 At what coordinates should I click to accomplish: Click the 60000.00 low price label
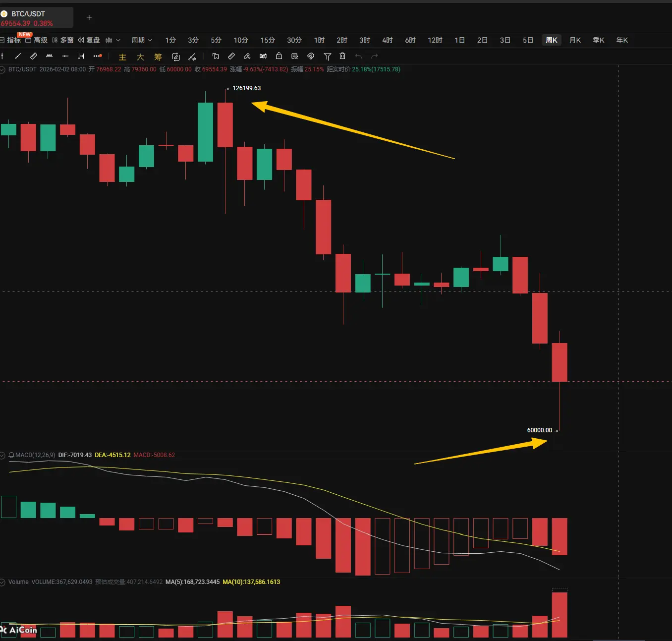tap(540, 430)
